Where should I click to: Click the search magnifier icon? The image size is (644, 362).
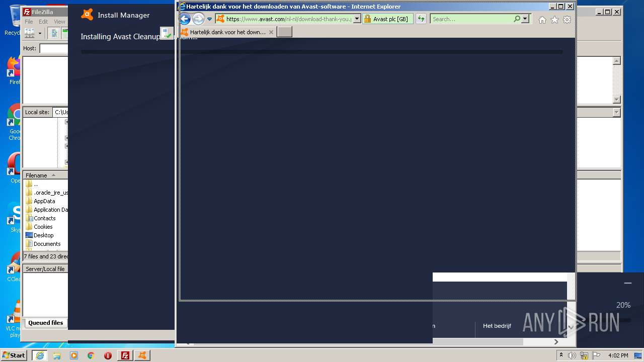click(x=517, y=19)
